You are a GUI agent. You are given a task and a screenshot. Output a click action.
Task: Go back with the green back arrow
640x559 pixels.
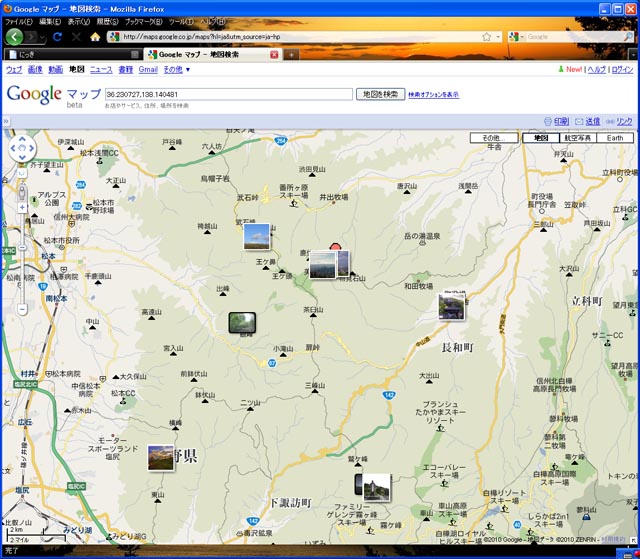(x=14, y=37)
